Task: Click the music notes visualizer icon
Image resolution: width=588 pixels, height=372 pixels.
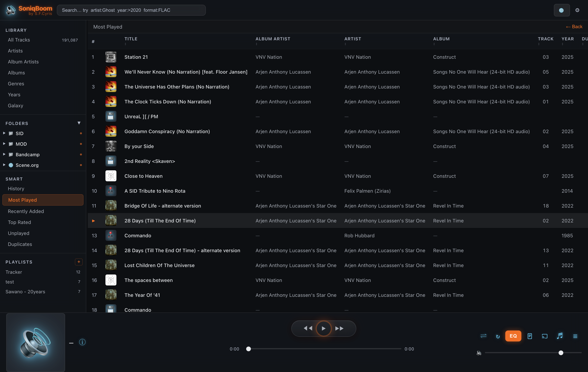Action: click(560, 336)
